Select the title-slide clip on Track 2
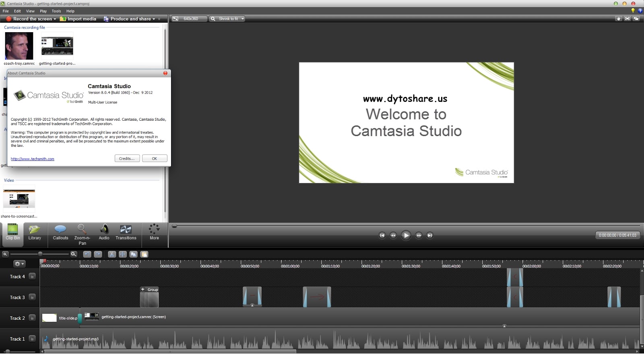The width and height of the screenshot is (644, 354). [60, 318]
